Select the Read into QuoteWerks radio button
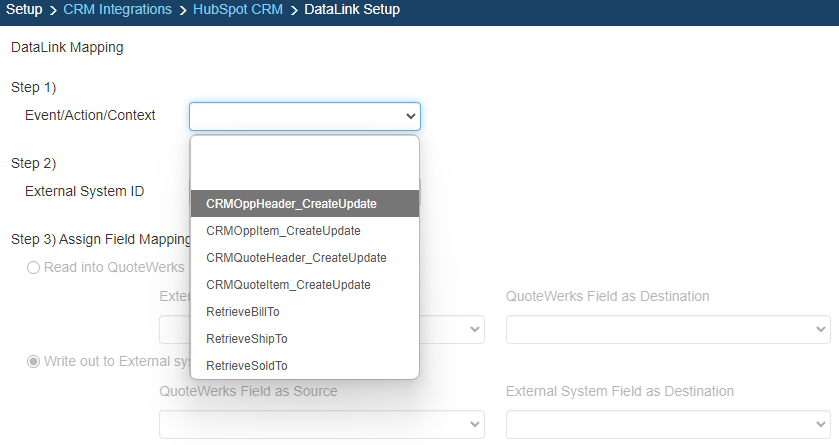 point(34,268)
